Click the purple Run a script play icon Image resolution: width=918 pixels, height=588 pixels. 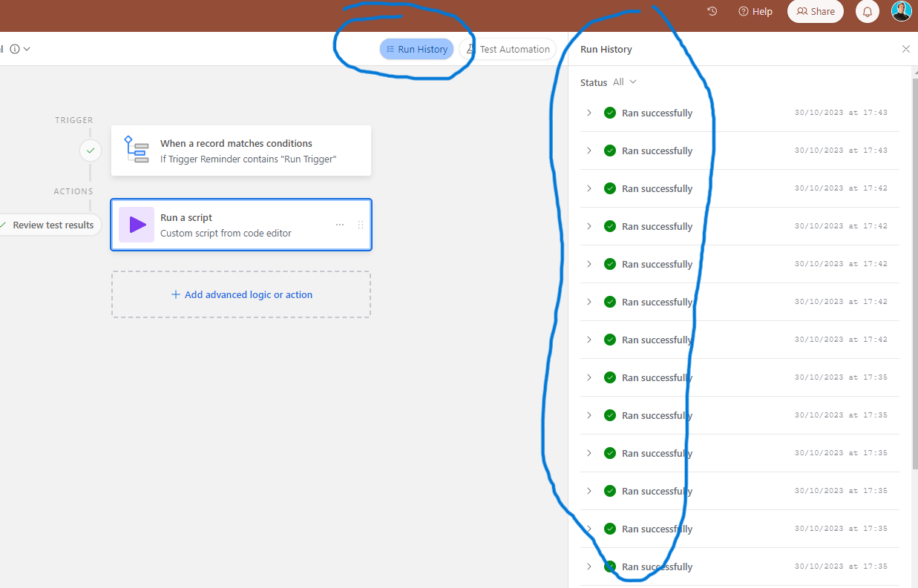(x=137, y=225)
